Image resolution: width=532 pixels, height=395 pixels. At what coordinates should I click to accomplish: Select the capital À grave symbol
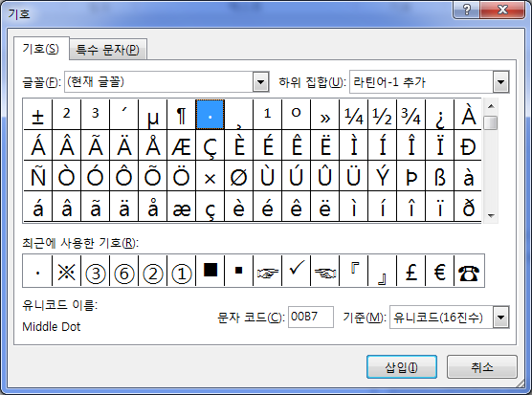point(468,115)
